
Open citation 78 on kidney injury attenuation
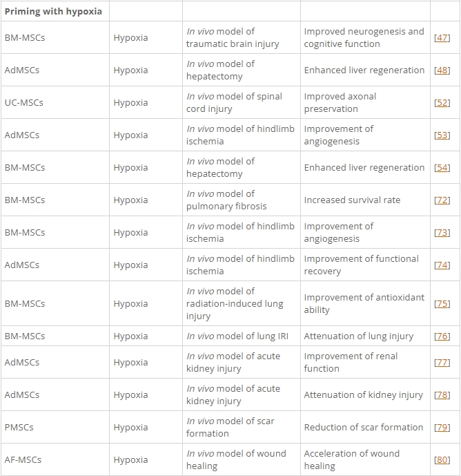442,394
